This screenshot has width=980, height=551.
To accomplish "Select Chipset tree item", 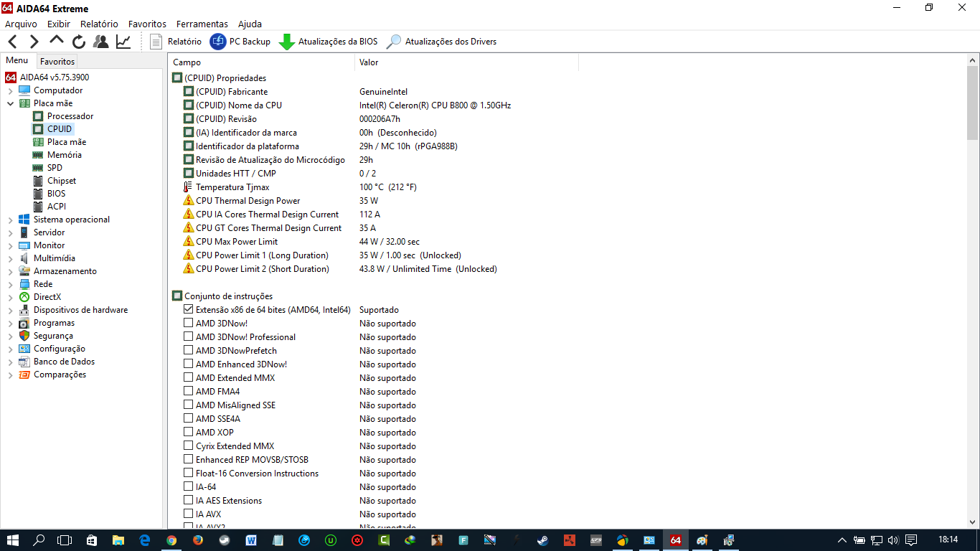I will pyautogui.click(x=62, y=181).
